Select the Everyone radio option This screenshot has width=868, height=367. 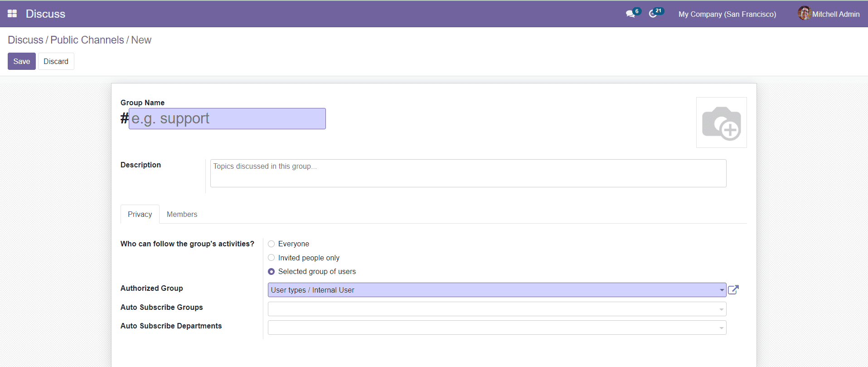272,244
